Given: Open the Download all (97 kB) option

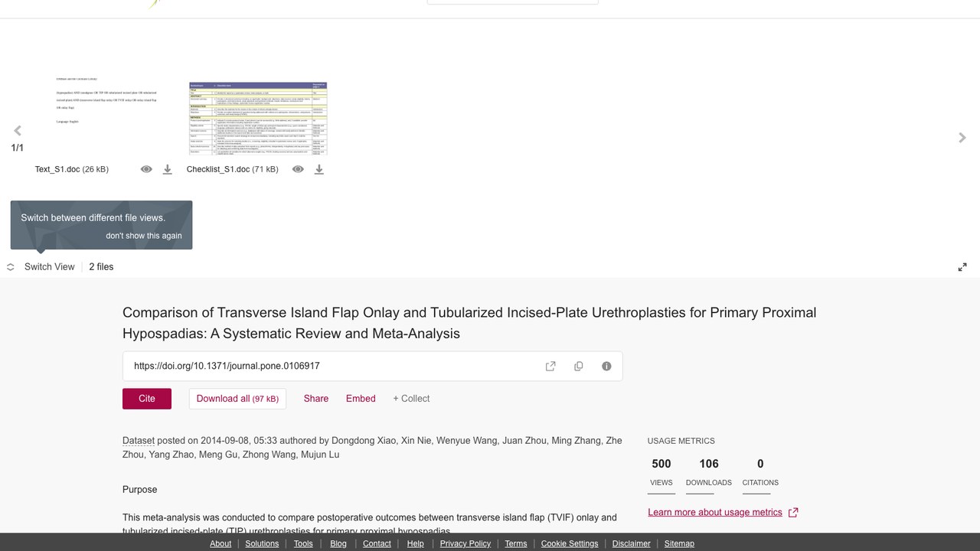Looking at the screenshot, I should point(237,399).
